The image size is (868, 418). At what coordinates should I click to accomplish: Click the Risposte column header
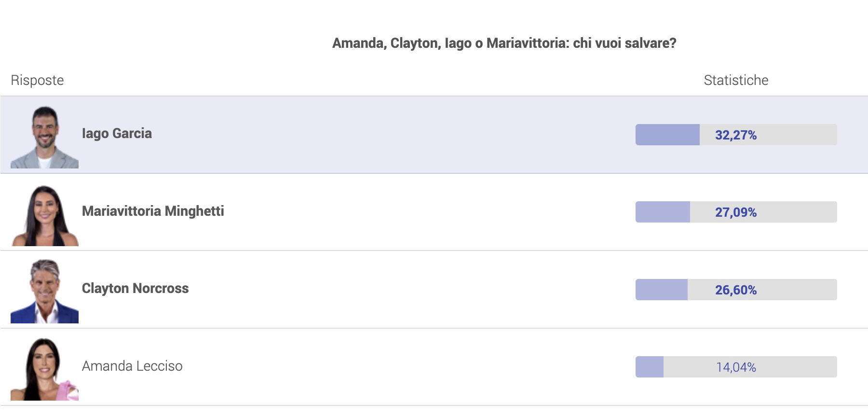pyautogui.click(x=37, y=80)
